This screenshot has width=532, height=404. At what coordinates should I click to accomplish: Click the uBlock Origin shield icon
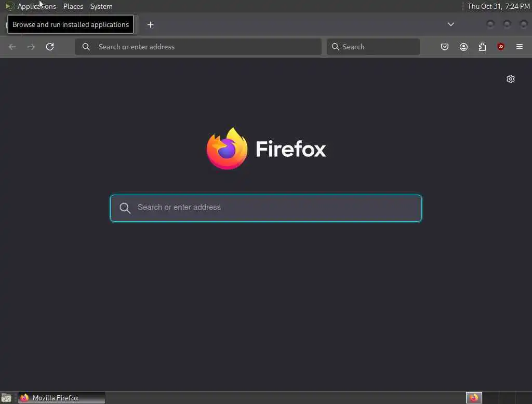tap(500, 47)
